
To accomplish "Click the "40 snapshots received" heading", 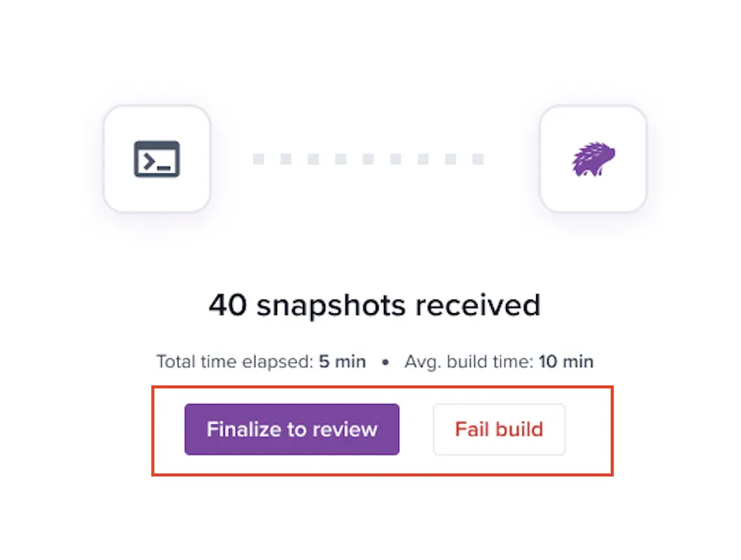I will coord(374,305).
